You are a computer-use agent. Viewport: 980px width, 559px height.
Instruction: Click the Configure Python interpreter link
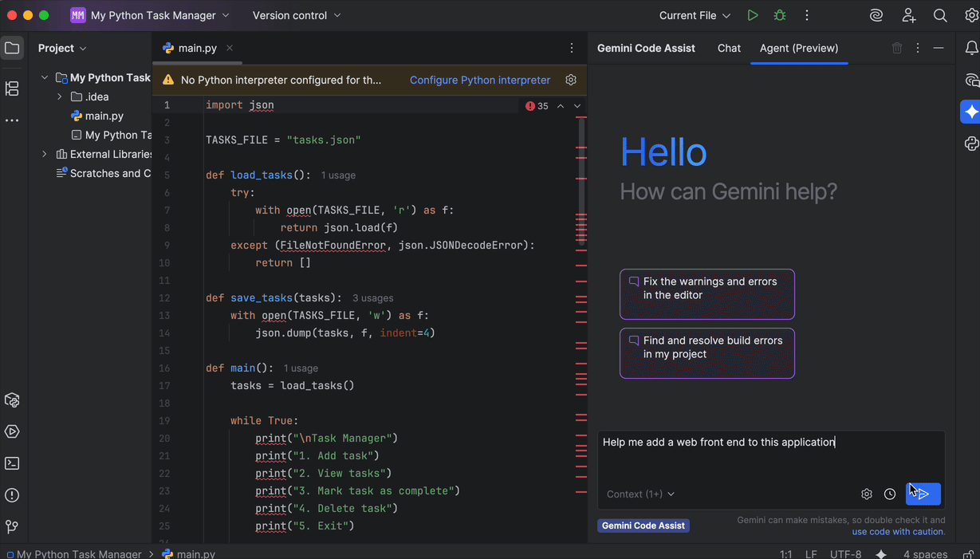(x=479, y=80)
